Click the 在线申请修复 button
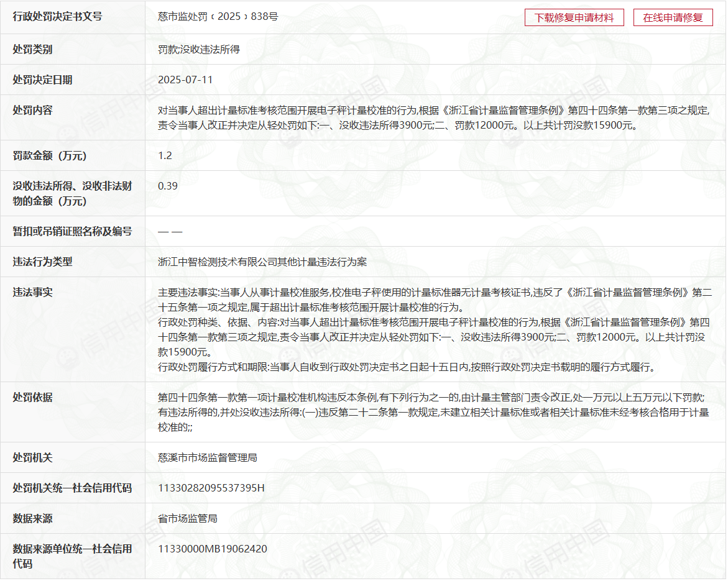This screenshot has height=581, width=728. [673, 17]
